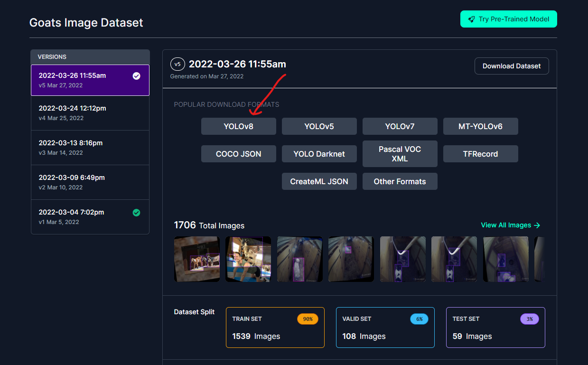
Task: Open the fourth image thumbnail
Action: pos(351,259)
